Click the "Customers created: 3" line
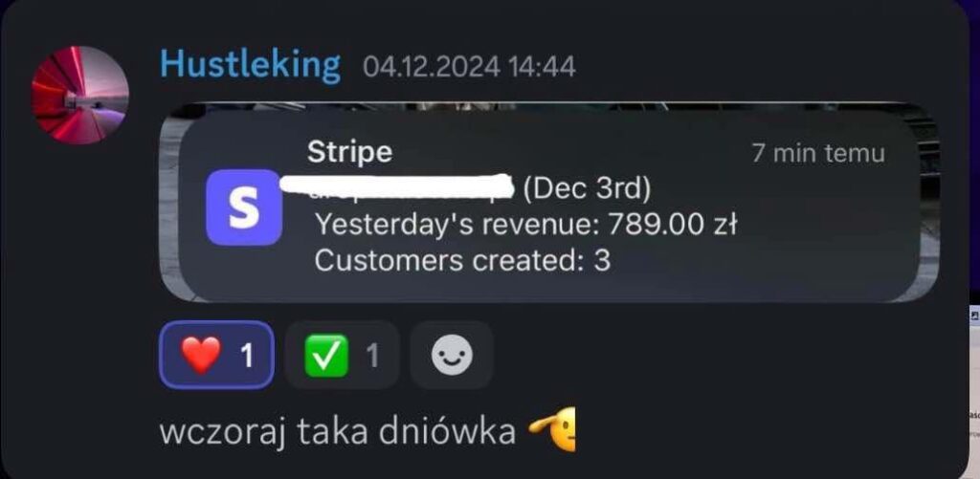The image size is (980, 479). (x=462, y=260)
